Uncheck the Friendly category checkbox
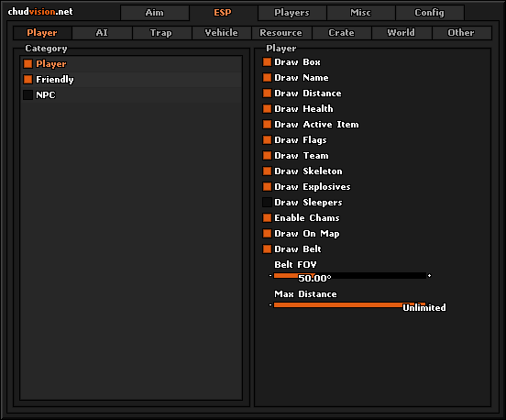The width and height of the screenshot is (506, 420). [28, 80]
